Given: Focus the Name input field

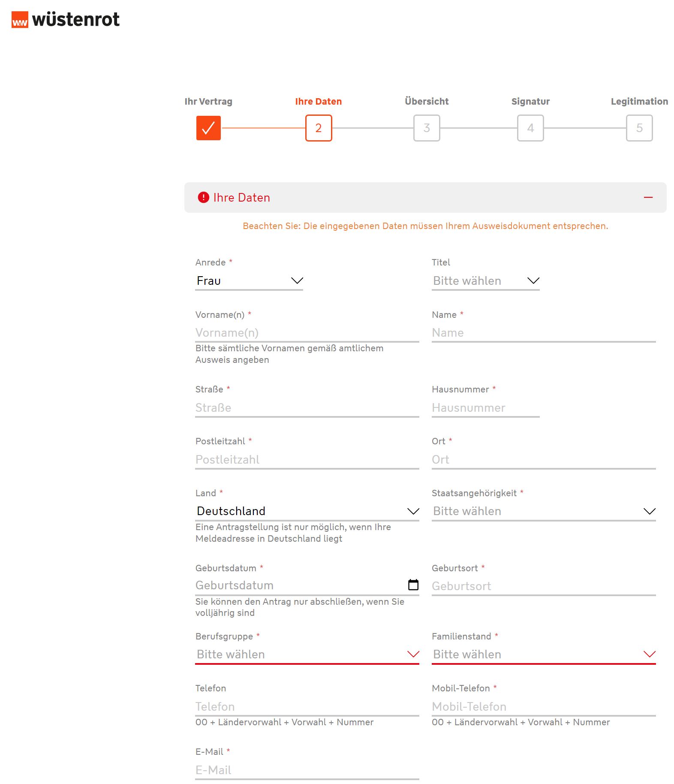Looking at the screenshot, I should pyautogui.click(x=544, y=333).
